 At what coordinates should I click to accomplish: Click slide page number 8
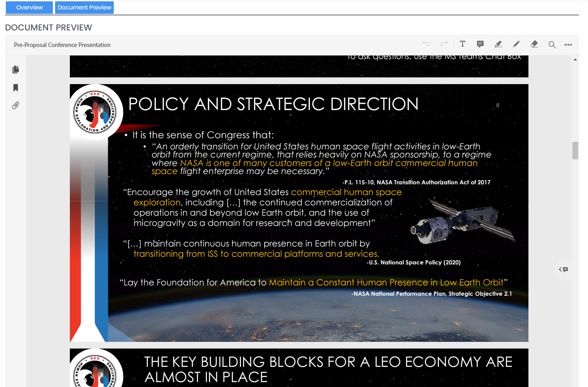tap(498, 106)
